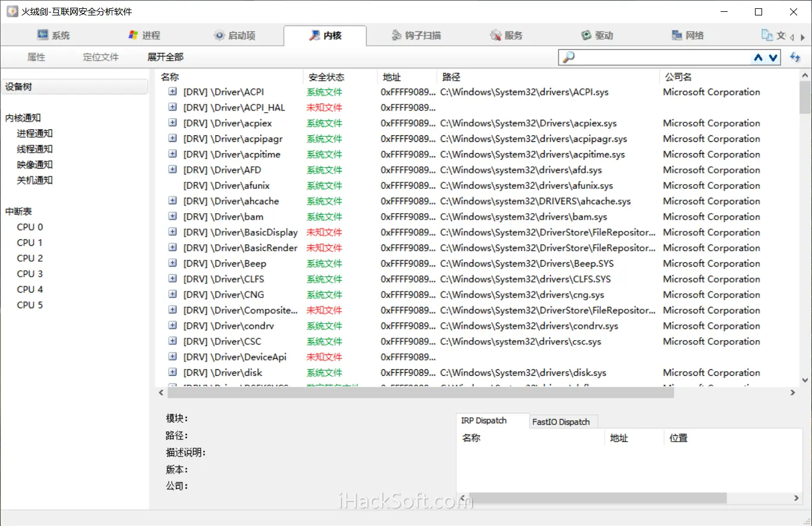Select the \Driver\afunix row
The height and width of the screenshot is (526, 812).
coord(478,185)
